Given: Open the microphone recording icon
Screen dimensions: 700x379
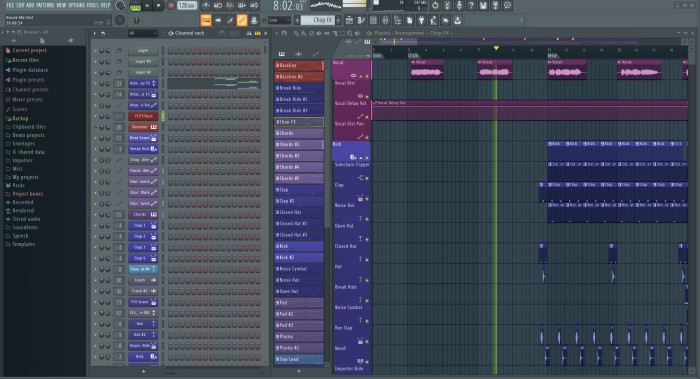Looking at the screenshot, I should point(459,5).
